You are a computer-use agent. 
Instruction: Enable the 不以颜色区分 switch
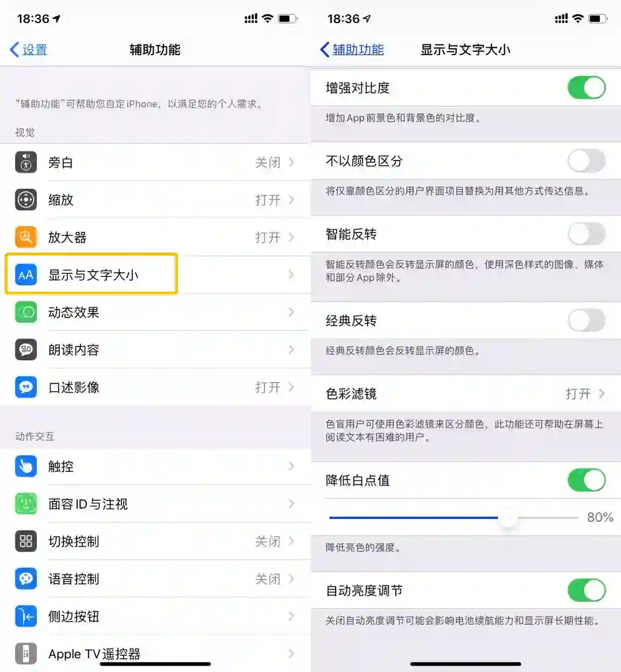586,161
